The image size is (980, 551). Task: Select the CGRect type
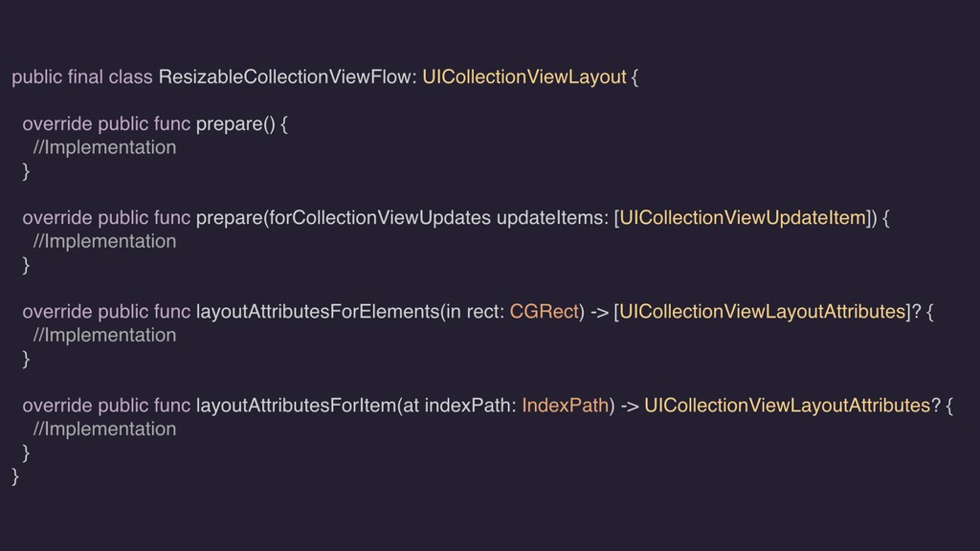point(544,311)
